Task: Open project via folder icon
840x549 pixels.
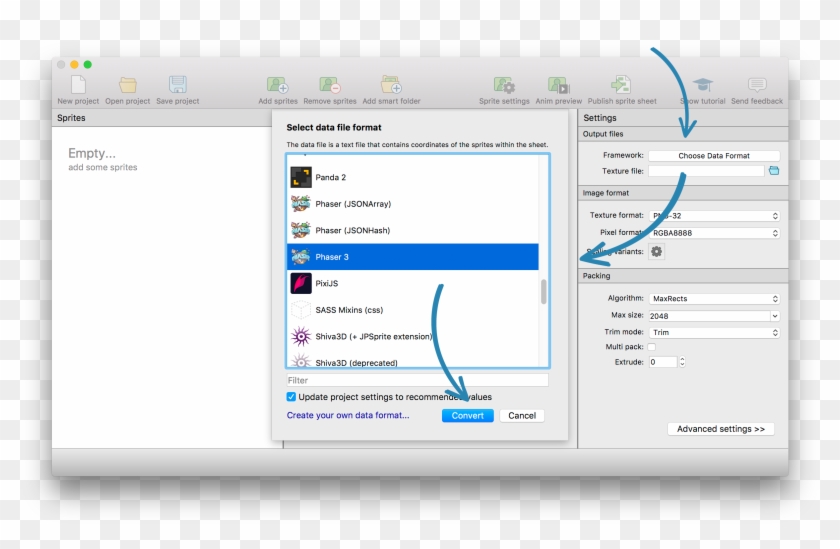Action: (x=128, y=85)
